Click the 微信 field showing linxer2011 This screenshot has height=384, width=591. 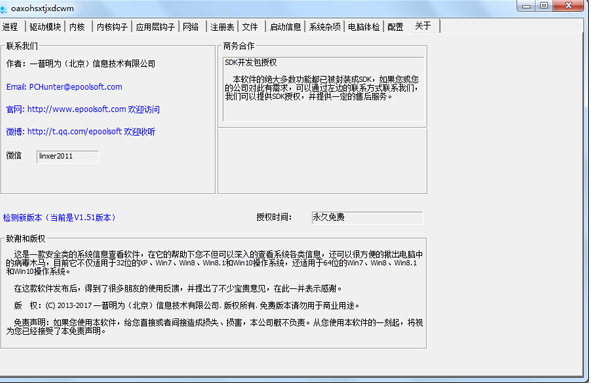click(67, 156)
